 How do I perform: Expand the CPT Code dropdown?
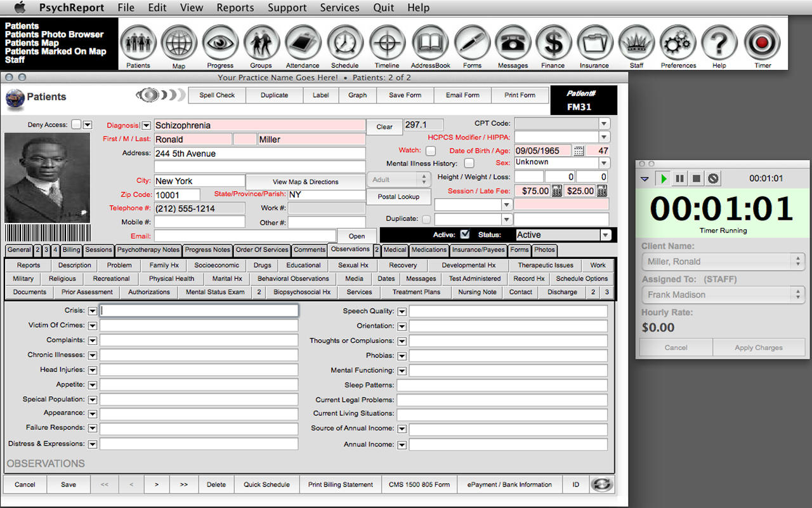pos(604,124)
